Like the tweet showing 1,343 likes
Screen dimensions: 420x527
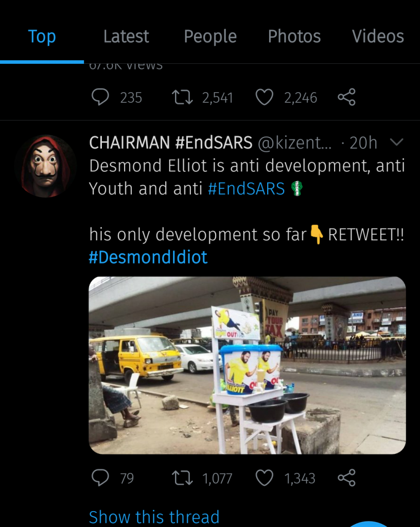coord(265,478)
